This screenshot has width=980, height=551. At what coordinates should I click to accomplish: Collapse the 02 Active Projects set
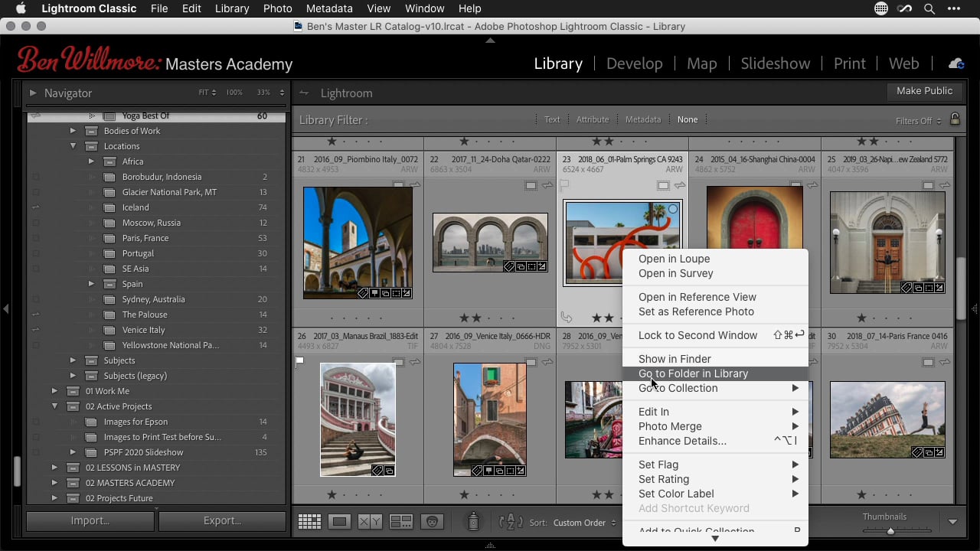point(54,406)
